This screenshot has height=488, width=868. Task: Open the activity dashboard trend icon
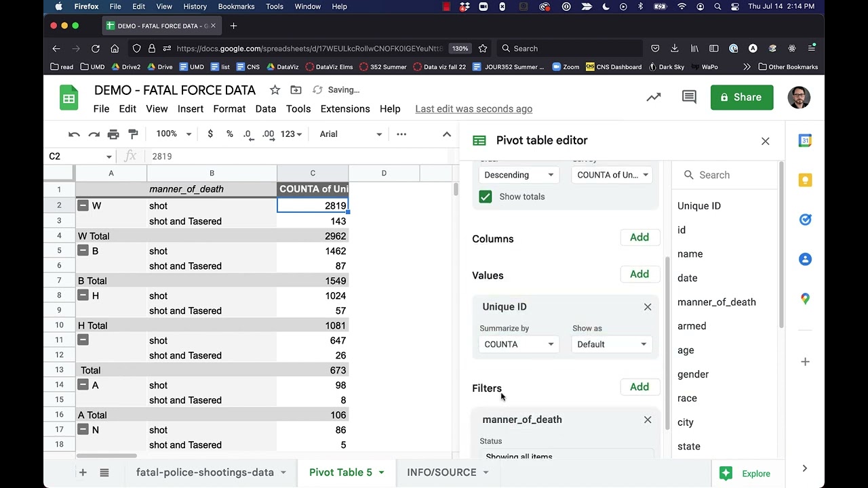point(654,98)
